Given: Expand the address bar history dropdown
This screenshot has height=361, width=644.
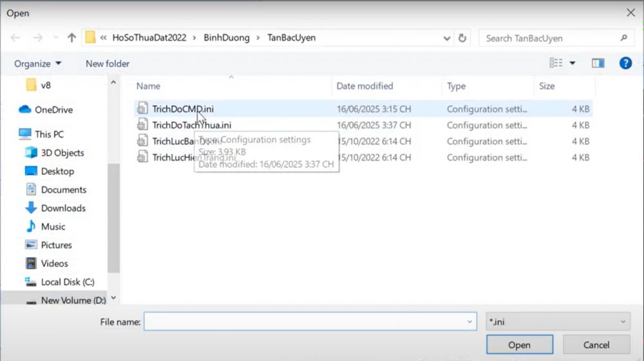Looking at the screenshot, I should (447, 38).
